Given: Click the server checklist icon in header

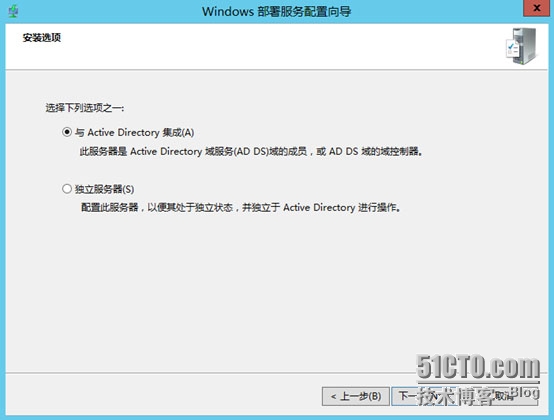Looking at the screenshot, I should [x=521, y=46].
